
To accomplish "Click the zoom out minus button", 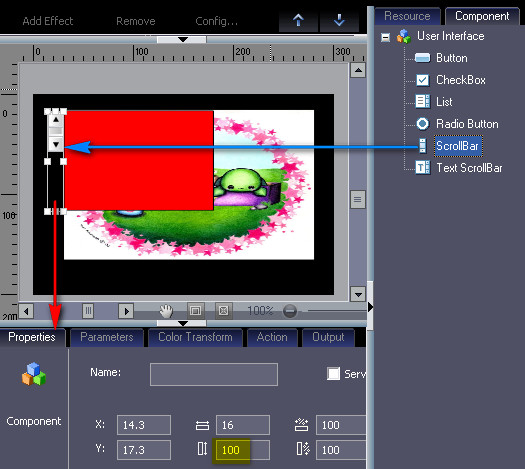I will [x=290, y=311].
